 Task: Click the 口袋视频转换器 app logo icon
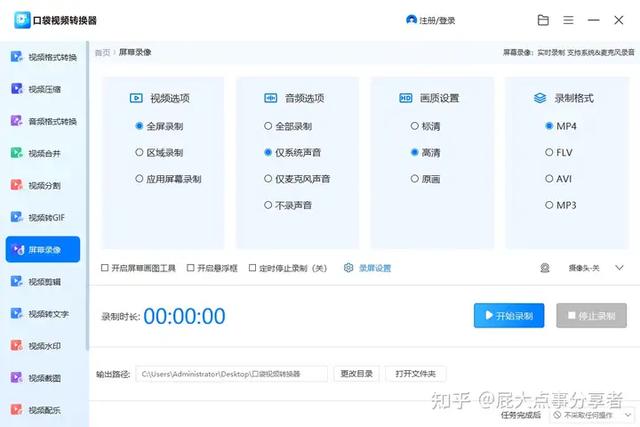pos(22,20)
